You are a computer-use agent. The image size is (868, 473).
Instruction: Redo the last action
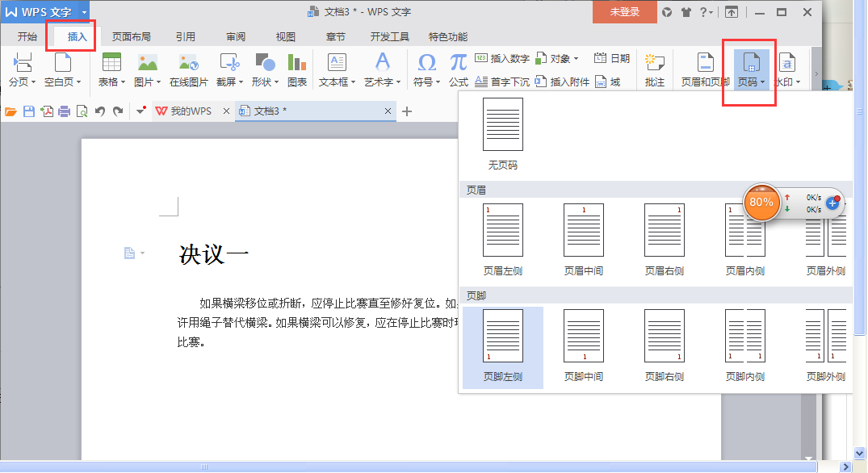[x=118, y=111]
